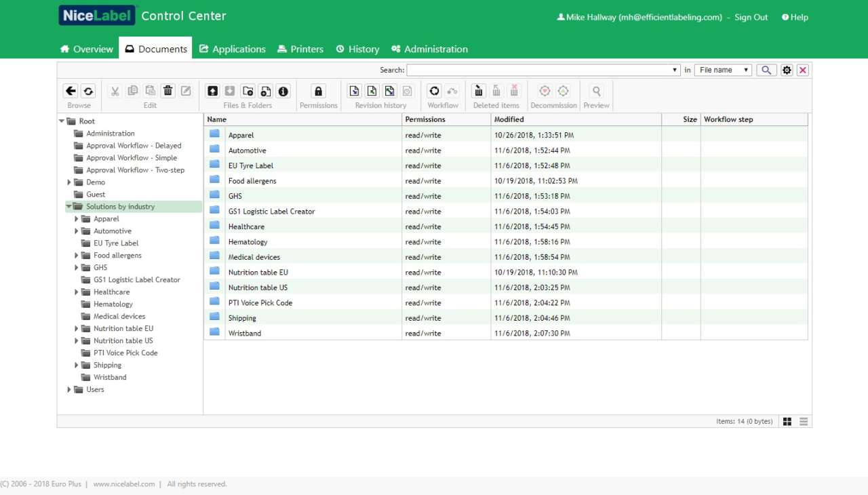The image size is (868, 495).
Task: Expand the Users folder in the tree
Action: click(69, 390)
